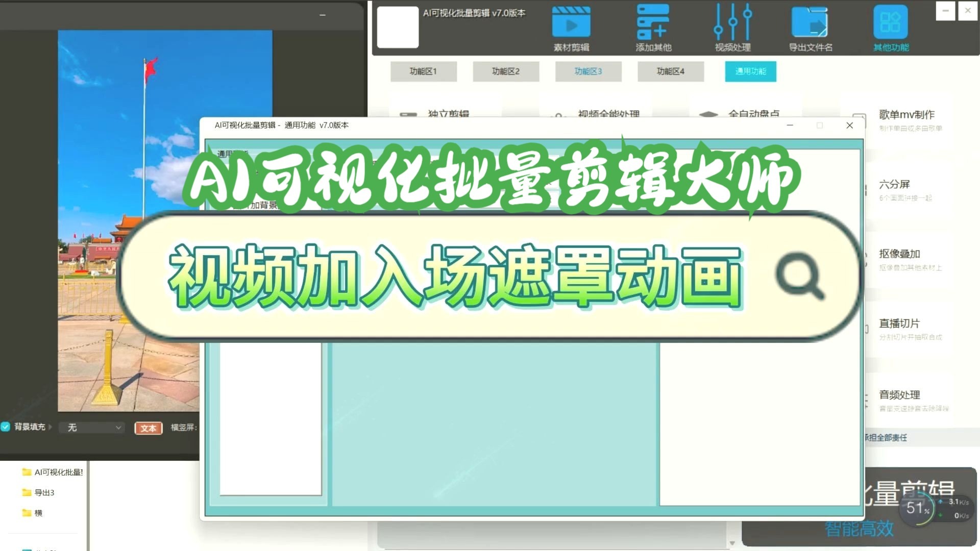Toggle the 背景填充 checkbox
The width and height of the screenshot is (980, 551).
pos(6,427)
